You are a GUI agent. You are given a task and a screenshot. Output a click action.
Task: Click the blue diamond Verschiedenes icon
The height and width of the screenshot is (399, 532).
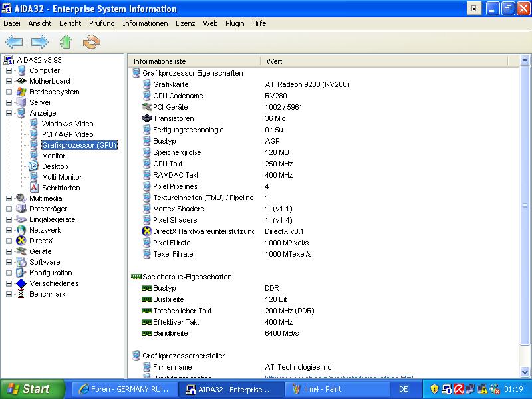[x=21, y=283]
